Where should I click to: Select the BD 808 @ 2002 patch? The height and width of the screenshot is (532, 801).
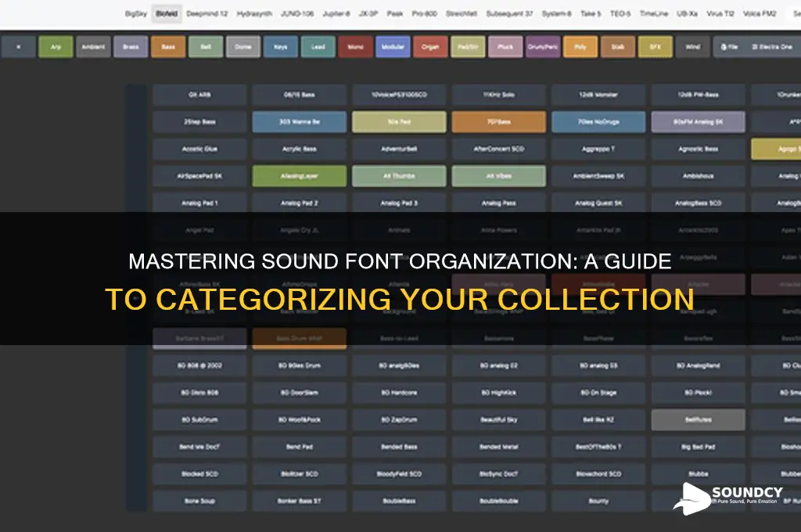click(x=199, y=366)
